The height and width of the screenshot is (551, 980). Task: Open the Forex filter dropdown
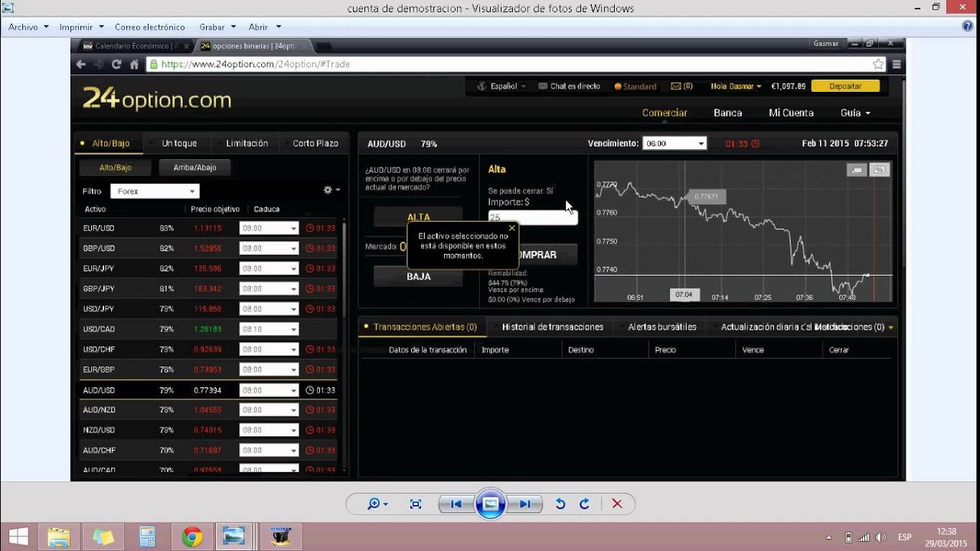[155, 191]
